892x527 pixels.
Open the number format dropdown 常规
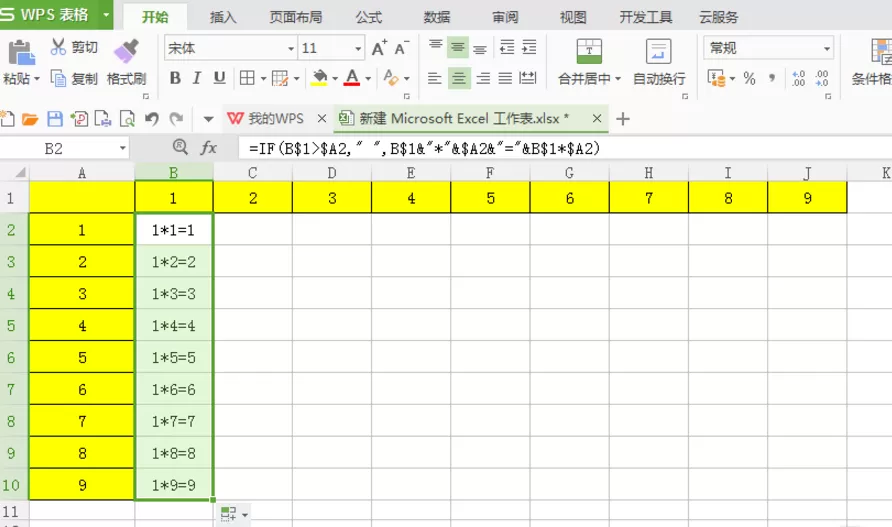click(827, 48)
